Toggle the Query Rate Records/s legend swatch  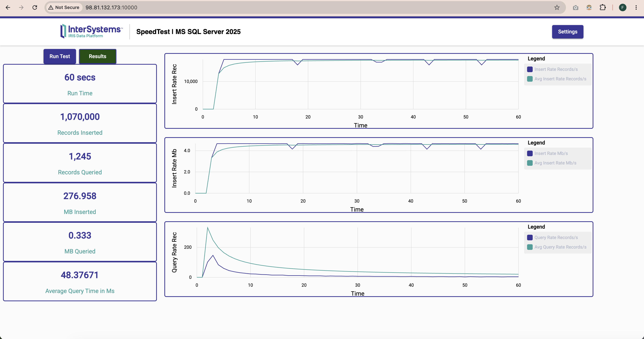click(530, 237)
